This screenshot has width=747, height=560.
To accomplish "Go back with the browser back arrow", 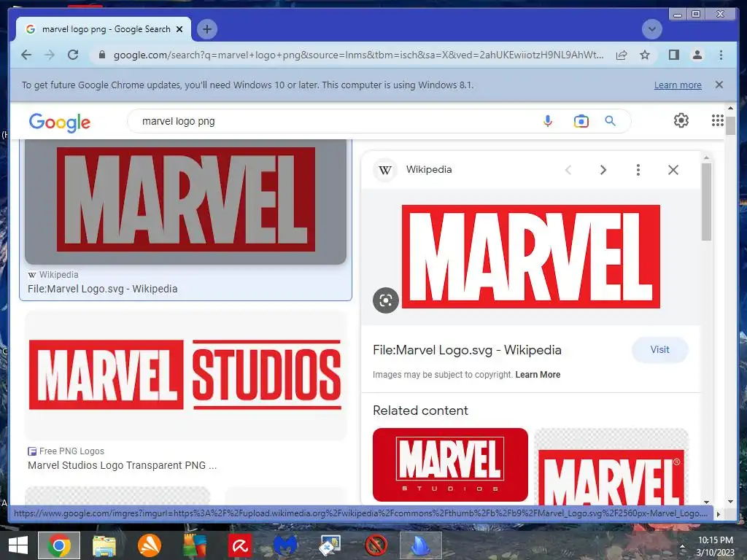I will click(x=26, y=55).
